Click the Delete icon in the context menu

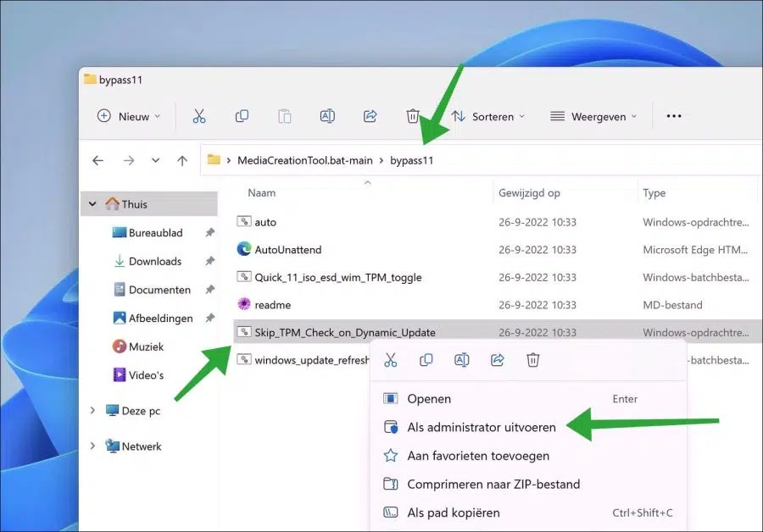tap(533, 360)
